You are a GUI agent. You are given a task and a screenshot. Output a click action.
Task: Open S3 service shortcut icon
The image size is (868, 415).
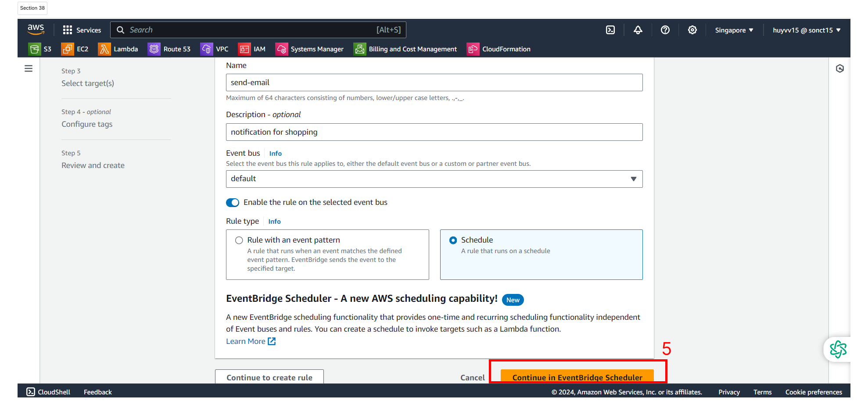(x=34, y=49)
